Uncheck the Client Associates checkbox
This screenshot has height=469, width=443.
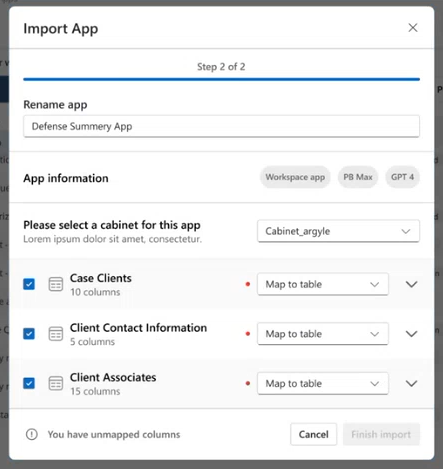tap(29, 383)
